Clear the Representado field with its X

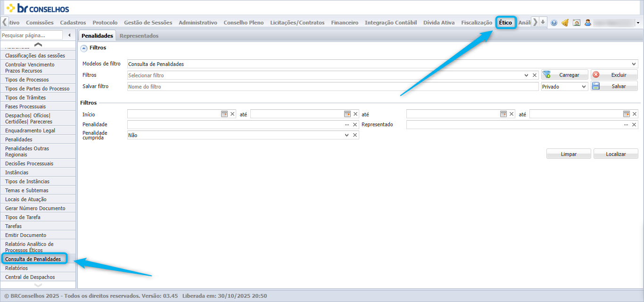634,124
